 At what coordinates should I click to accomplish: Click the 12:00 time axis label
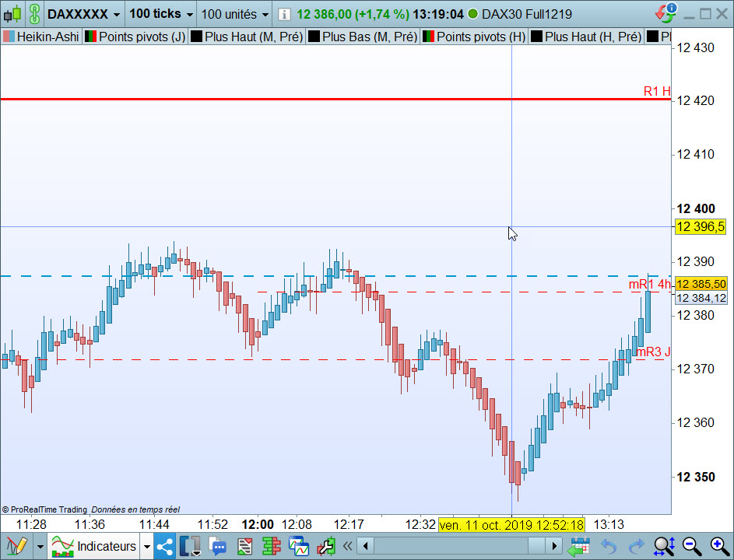tap(258, 524)
